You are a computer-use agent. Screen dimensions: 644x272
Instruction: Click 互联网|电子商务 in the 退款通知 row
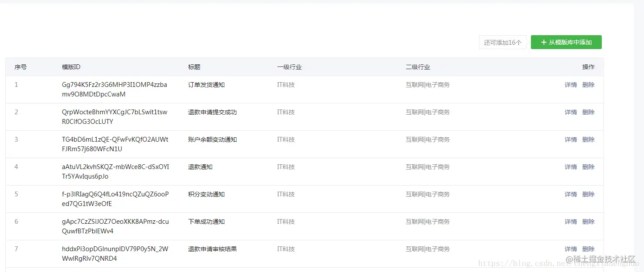click(x=428, y=167)
